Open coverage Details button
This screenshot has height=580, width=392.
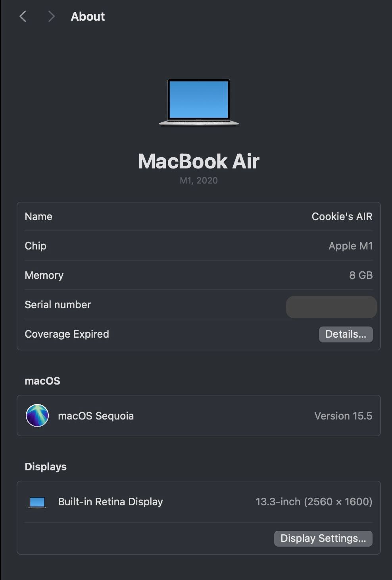click(346, 334)
